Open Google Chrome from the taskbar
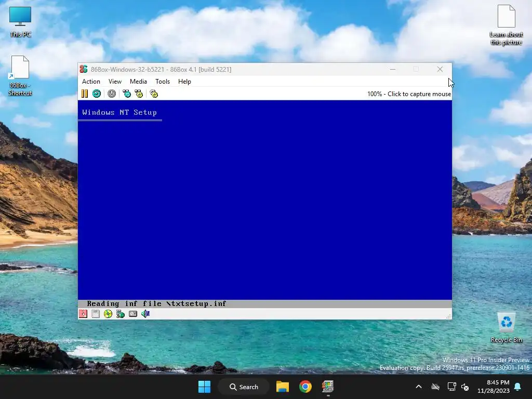Image resolution: width=532 pixels, height=399 pixels. point(305,387)
